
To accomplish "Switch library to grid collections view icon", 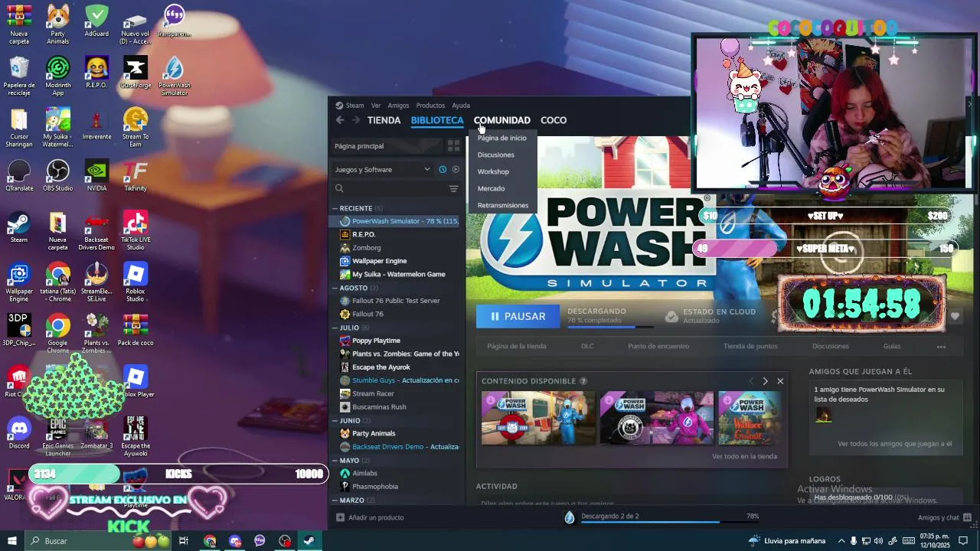I will click(453, 145).
